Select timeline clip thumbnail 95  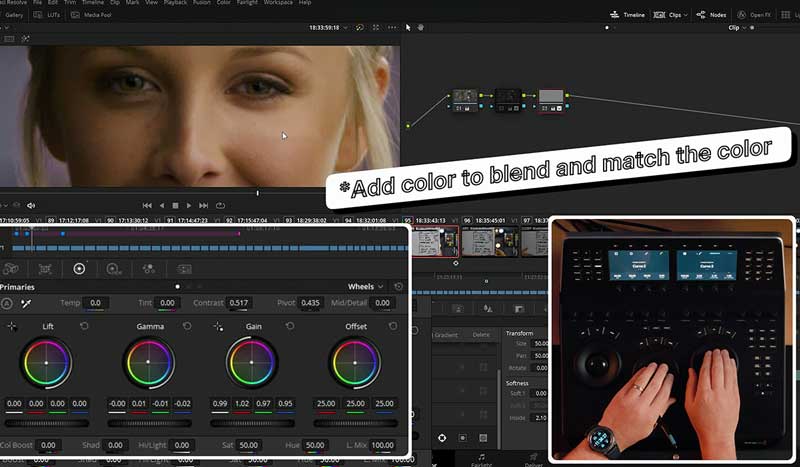(435, 241)
